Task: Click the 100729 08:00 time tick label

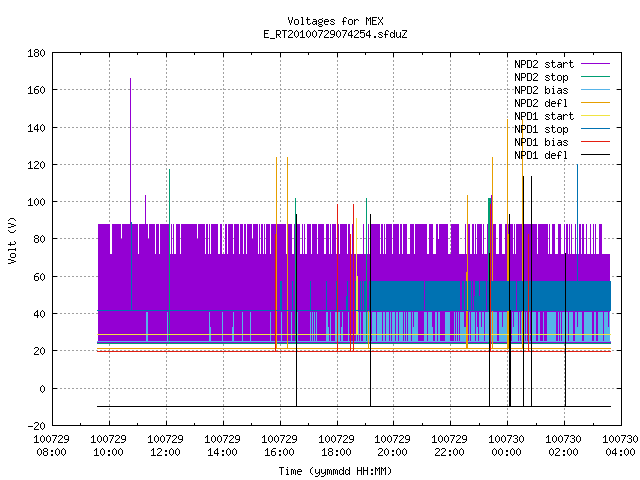Action: [51, 446]
